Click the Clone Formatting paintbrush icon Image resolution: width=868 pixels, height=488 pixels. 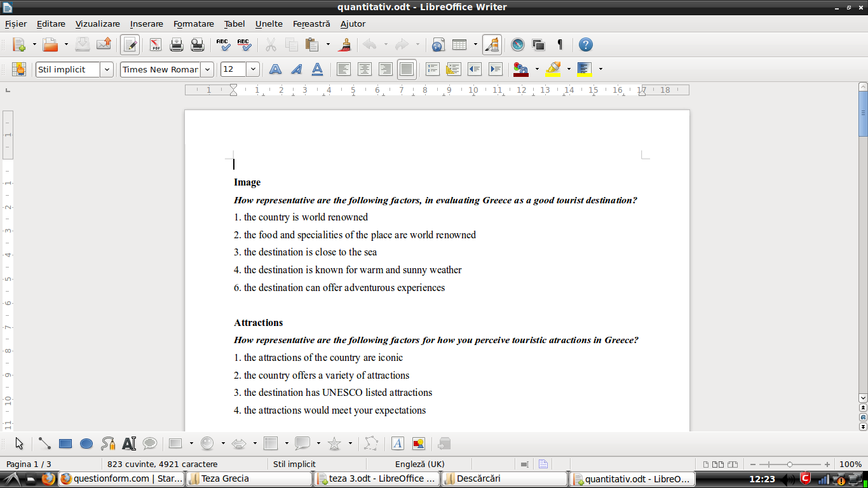click(x=345, y=44)
